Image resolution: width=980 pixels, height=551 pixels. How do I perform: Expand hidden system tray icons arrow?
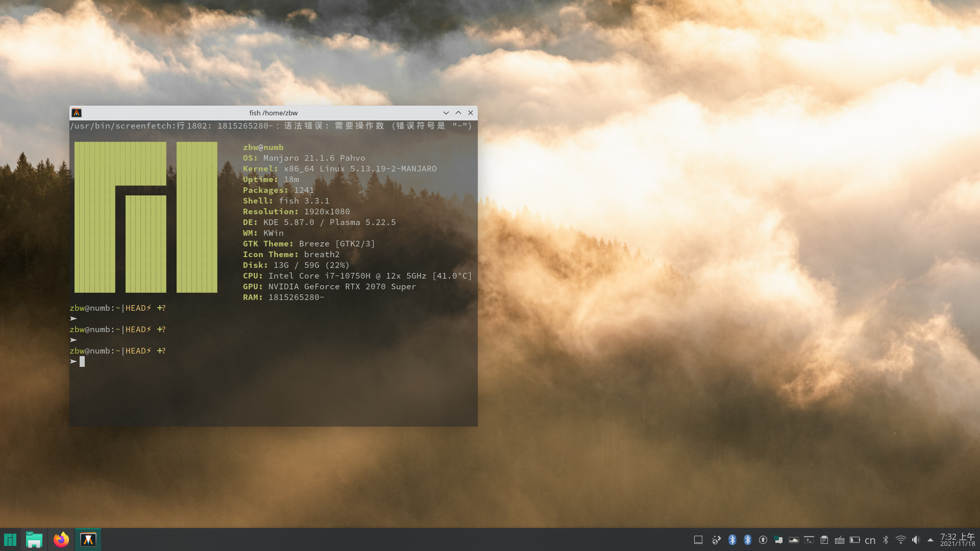pyautogui.click(x=930, y=540)
